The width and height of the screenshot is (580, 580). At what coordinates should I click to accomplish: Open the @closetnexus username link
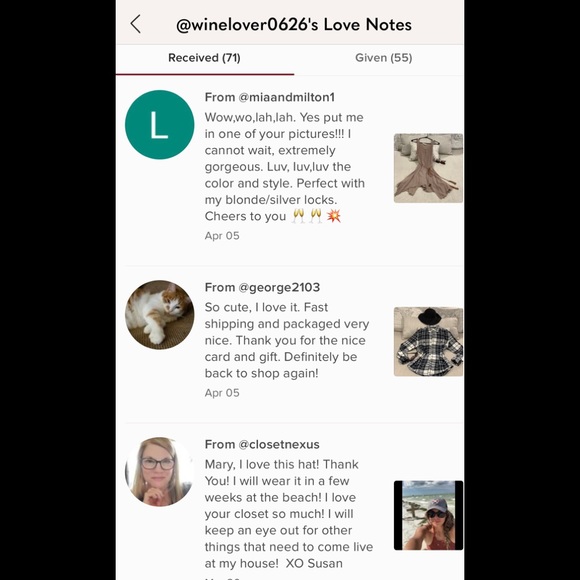(279, 444)
